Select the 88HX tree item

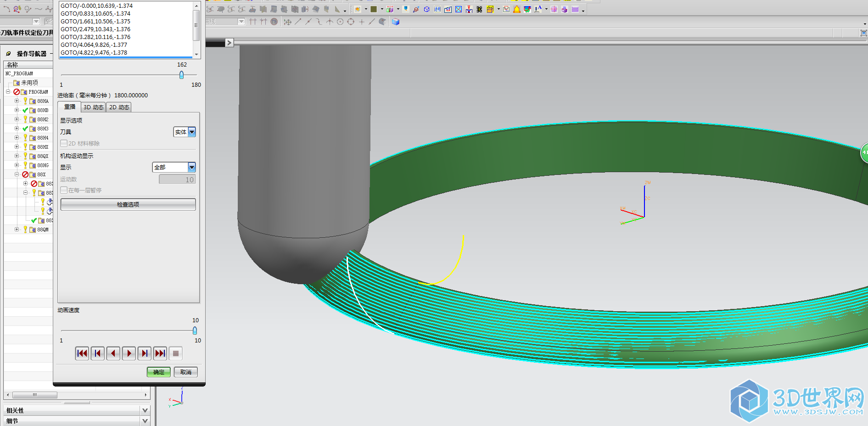(43, 147)
